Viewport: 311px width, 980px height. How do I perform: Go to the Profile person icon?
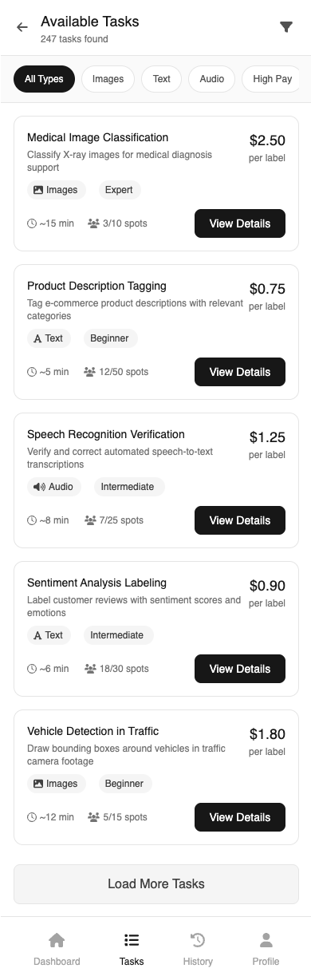(266, 940)
